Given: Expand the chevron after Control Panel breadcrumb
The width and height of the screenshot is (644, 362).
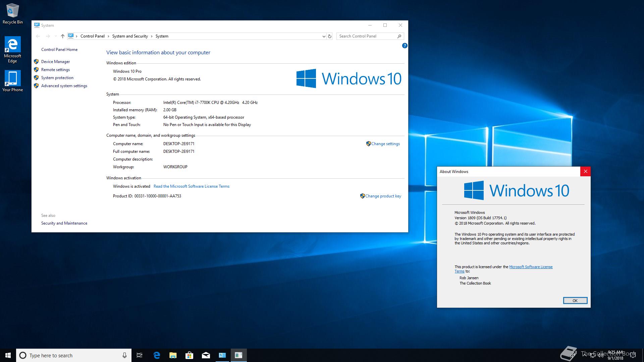Looking at the screenshot, I should pos(108,36).
